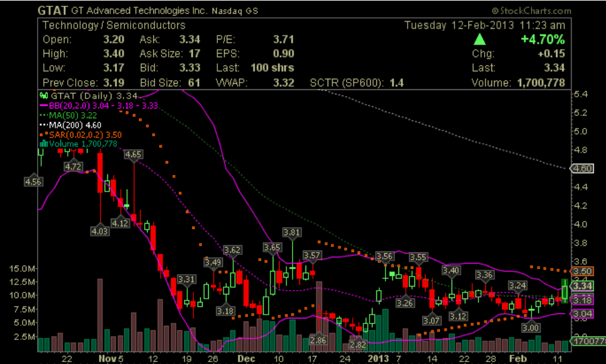Click the 4.60 MA(200) price tag
Viewport: 606px width, 364px height.
tap(582, 168)
